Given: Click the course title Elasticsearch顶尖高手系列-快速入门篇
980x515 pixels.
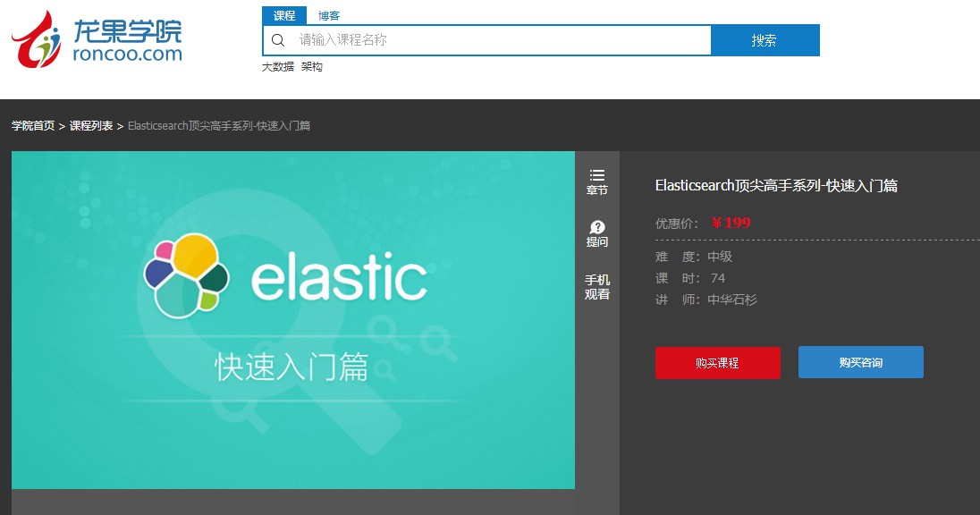Looking at the screenshot, I should pos(776,186).
